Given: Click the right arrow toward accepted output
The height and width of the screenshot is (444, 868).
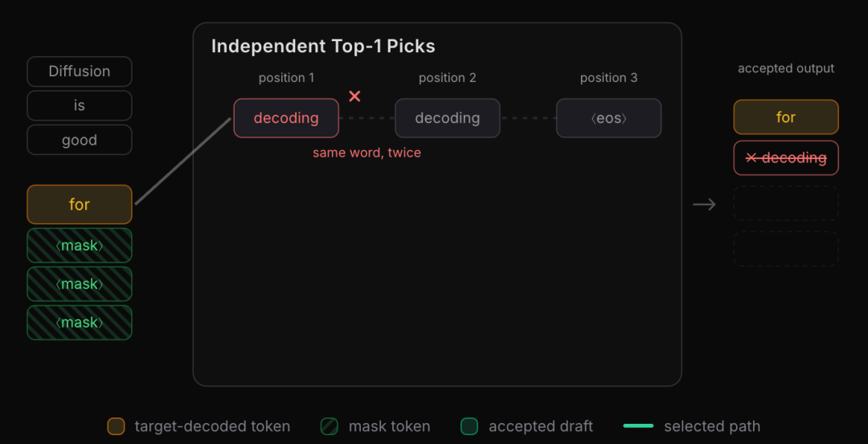Looking at the screenshot, I should click(x=704, y=205).
